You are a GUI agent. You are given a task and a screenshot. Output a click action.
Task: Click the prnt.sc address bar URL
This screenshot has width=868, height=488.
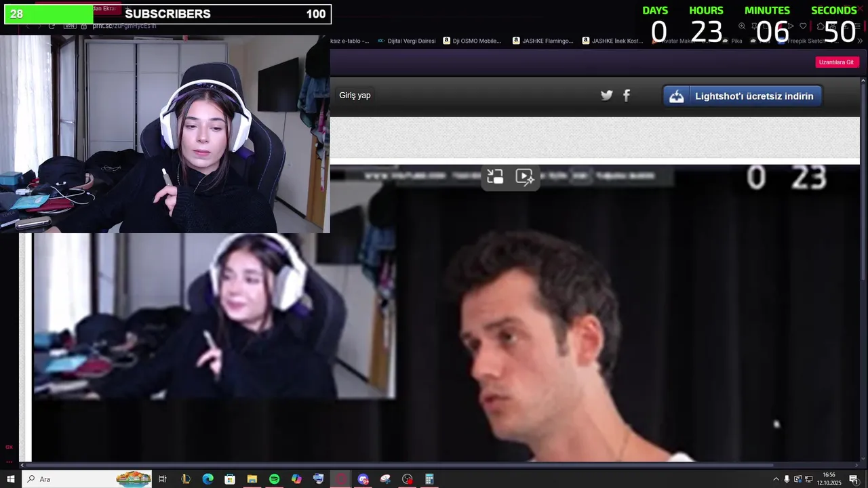point(124,26)
